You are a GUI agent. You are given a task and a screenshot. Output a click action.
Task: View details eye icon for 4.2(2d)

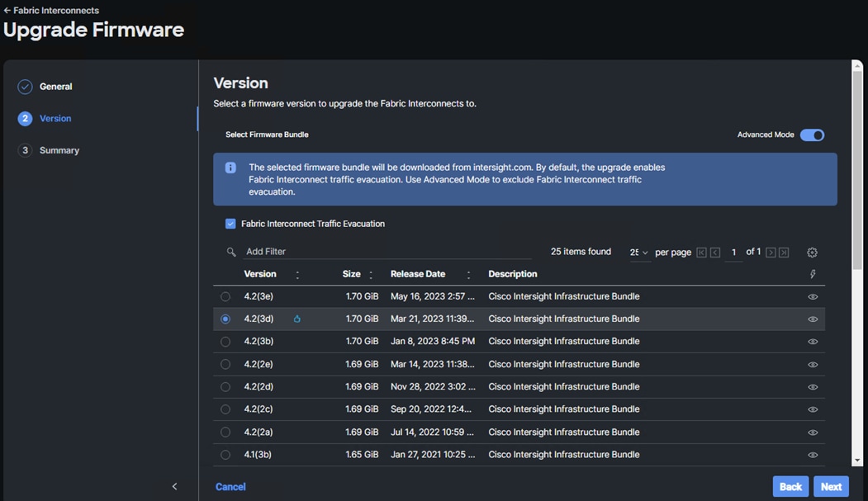(813, 387)
